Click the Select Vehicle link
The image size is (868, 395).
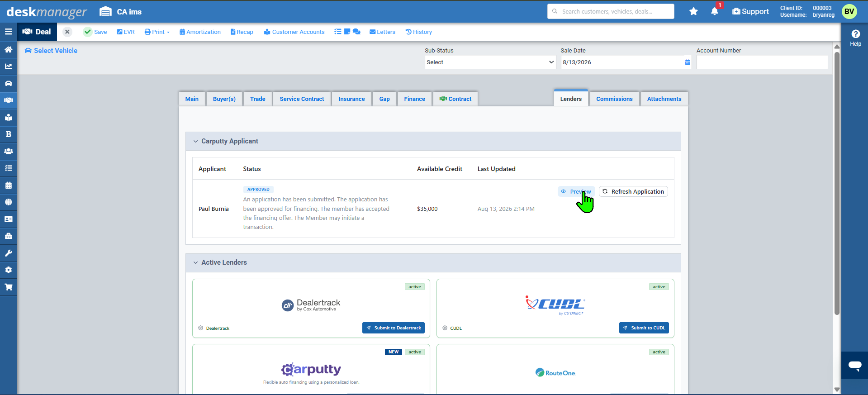pyautogui.click(x=51, y=51)
